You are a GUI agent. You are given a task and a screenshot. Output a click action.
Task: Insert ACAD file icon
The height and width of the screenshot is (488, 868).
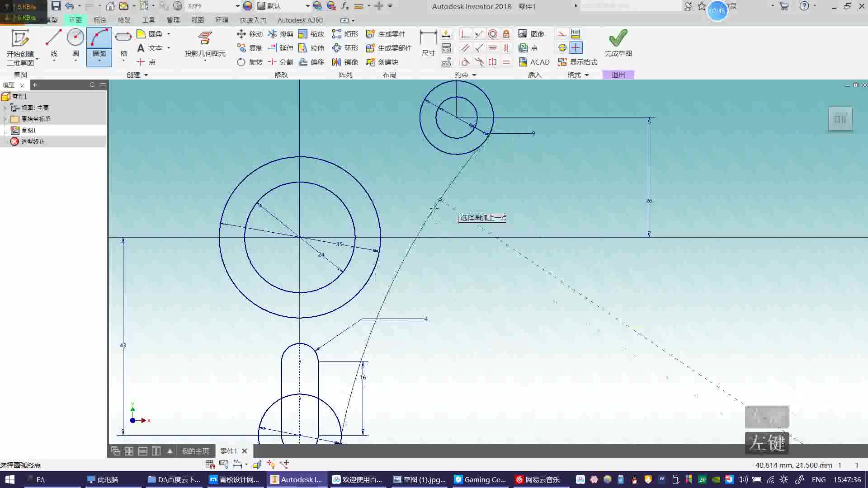click(523, 62)
